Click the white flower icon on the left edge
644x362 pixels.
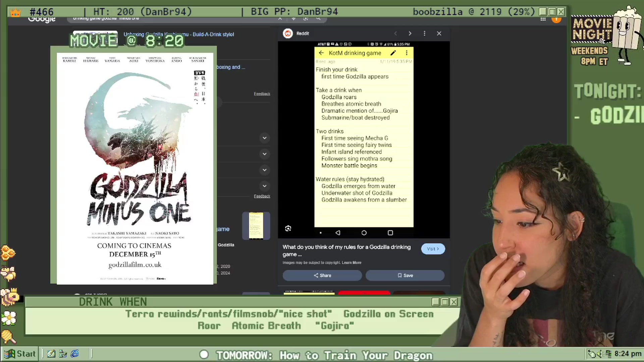(9, 318)
